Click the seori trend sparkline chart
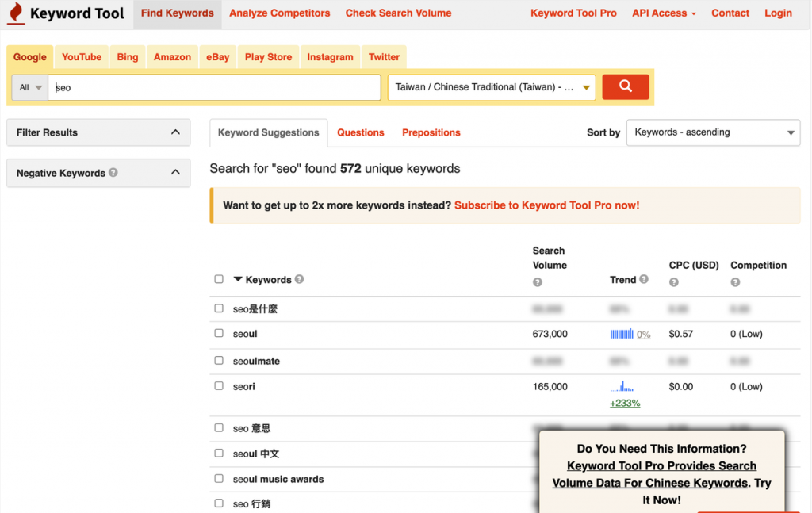The height and width of the screenshot is (513, 812). click(x=622, y=386)
